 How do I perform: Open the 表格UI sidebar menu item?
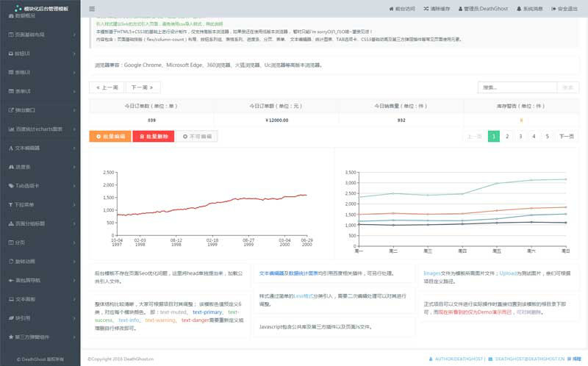(x=40, y=72)
